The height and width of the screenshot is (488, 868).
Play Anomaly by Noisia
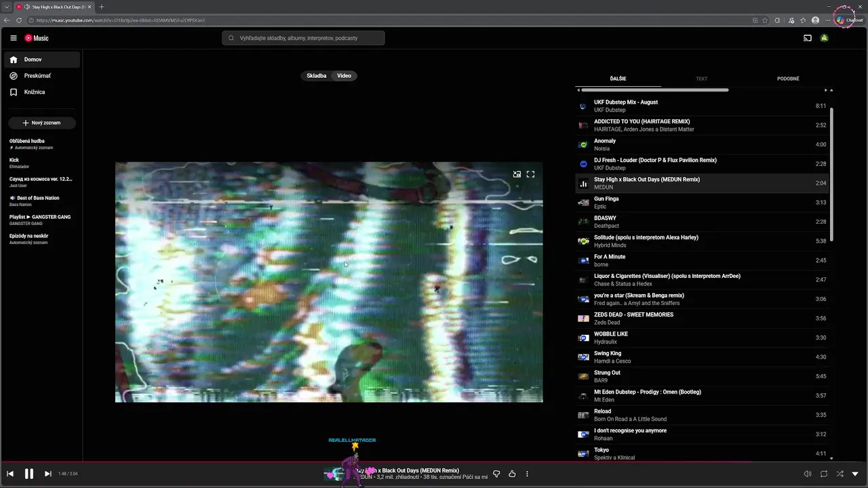coord(703,144)
